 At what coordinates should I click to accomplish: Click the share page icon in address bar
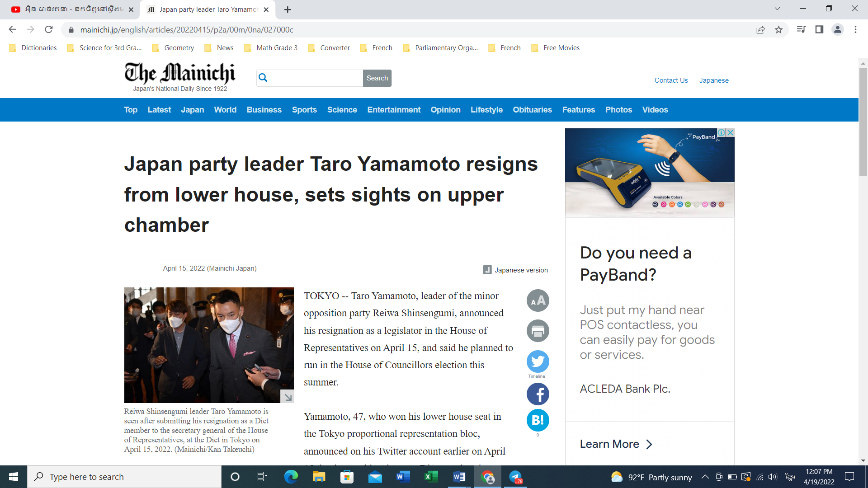760,29
